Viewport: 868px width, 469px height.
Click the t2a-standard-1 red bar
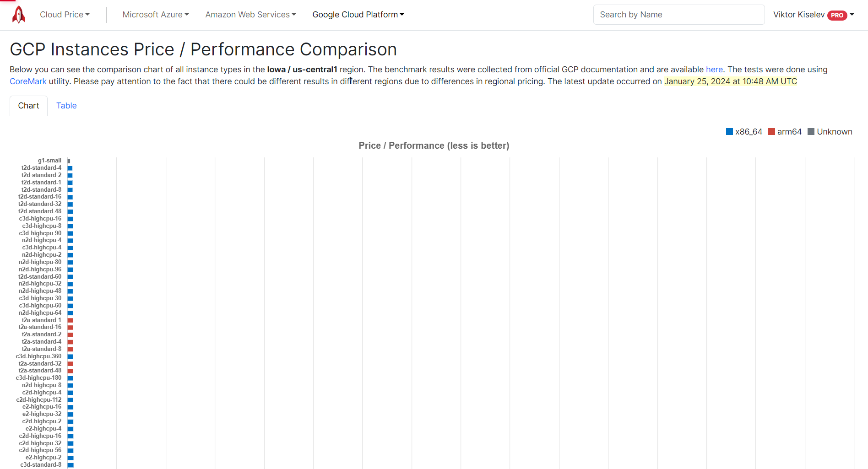point(70,320)
